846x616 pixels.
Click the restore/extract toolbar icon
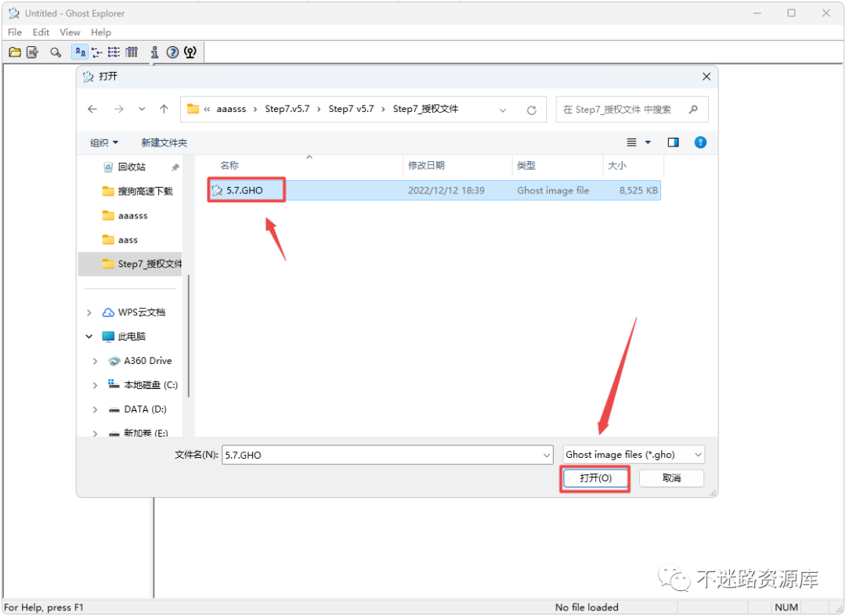[x=32, y=52]
